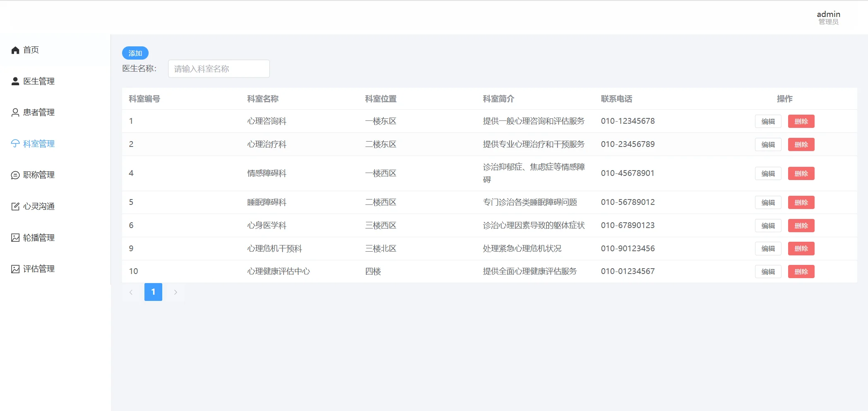Delete the 睡眠障碍科 department

801,202
